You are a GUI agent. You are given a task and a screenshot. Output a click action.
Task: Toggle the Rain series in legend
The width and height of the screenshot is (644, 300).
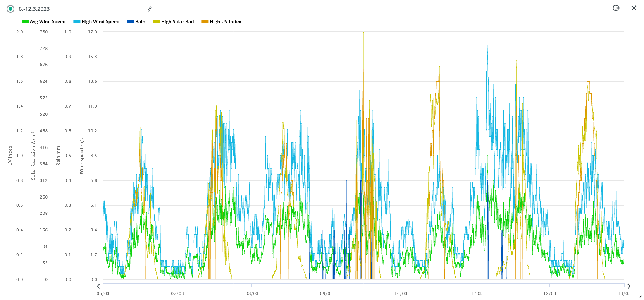point(136,22)
